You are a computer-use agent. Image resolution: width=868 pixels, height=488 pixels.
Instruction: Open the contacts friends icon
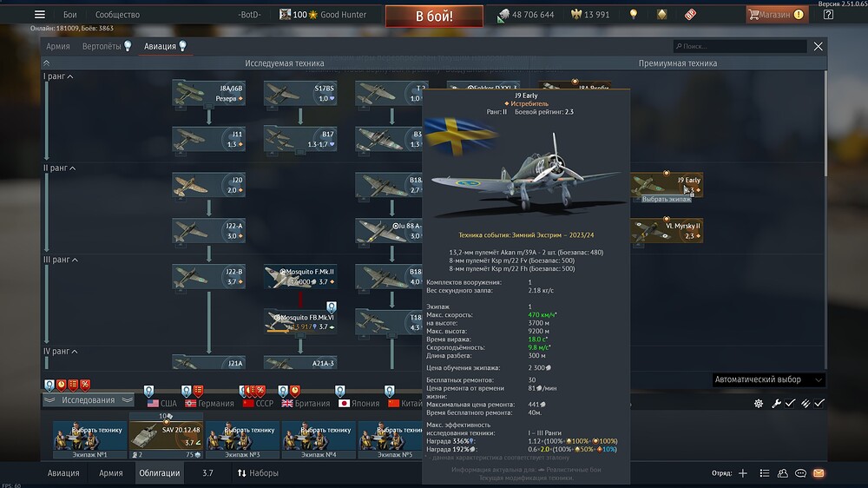(x=782, y=473)
